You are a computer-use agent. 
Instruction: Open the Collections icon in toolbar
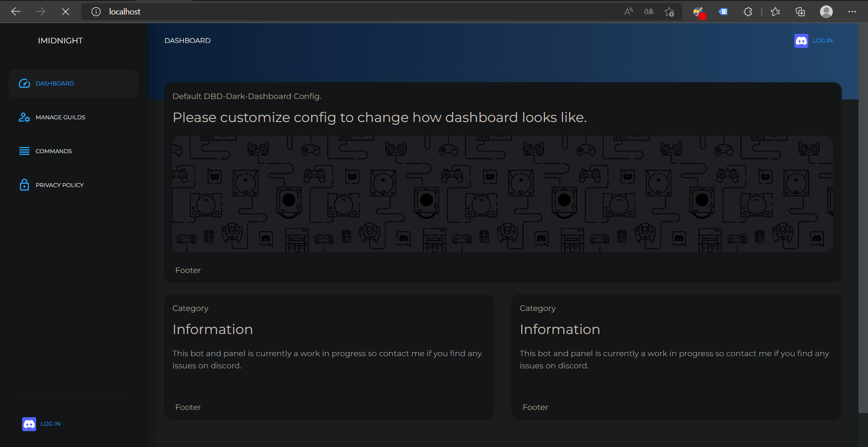pyautogui.click(x=800, y=12)
